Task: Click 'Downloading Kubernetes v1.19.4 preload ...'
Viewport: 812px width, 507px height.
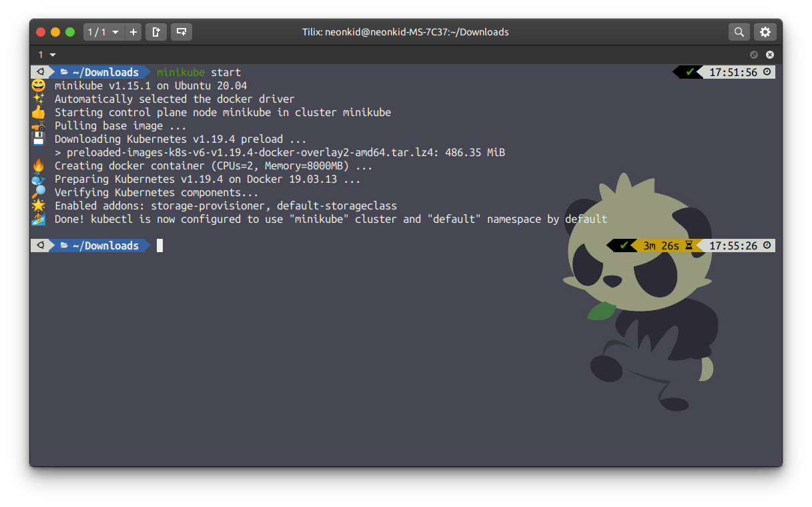Action: coord(181,139)
